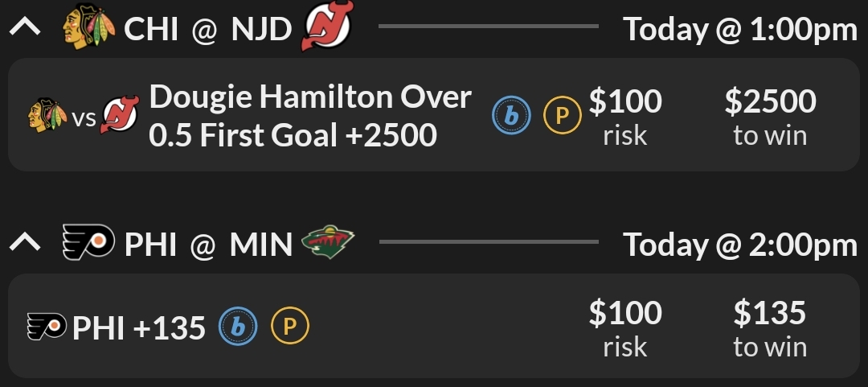Click the $100 risk on Hamilton bet
868x387 pixels.
pyautogui.click(x=625, y=116)
